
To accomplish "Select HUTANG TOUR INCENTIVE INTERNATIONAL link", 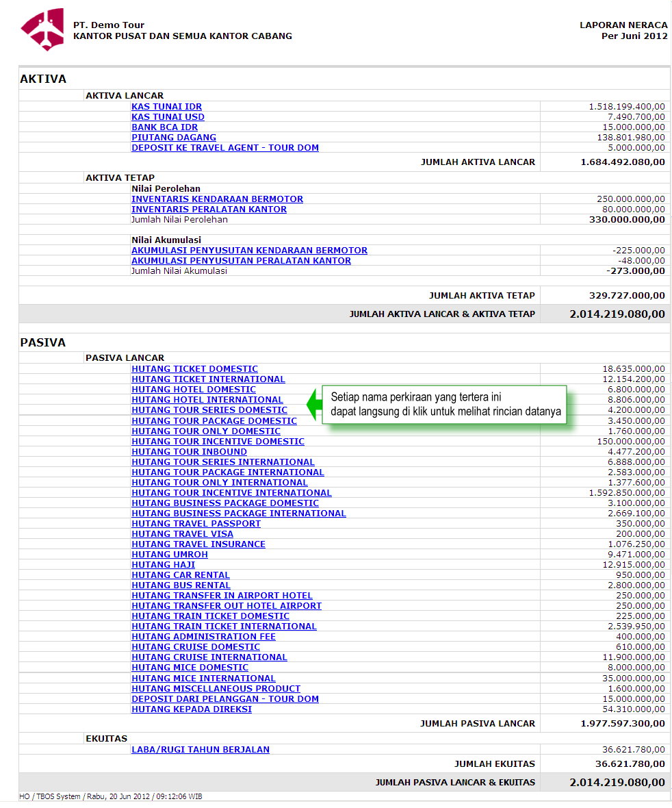I will point(231,493).
